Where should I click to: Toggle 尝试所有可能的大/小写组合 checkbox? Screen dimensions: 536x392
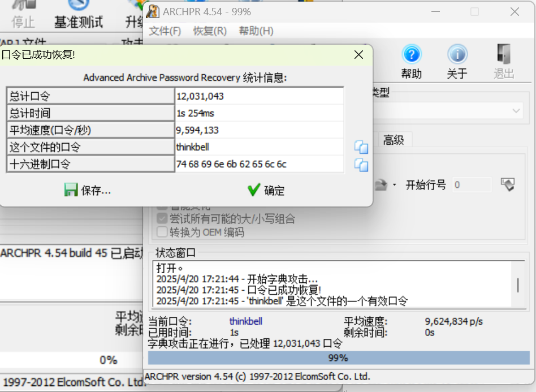162,219
